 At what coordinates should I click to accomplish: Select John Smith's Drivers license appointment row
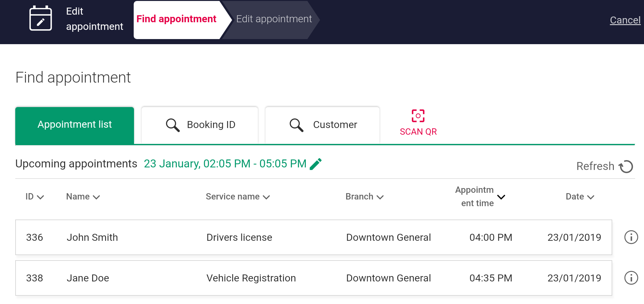point(313,237)
